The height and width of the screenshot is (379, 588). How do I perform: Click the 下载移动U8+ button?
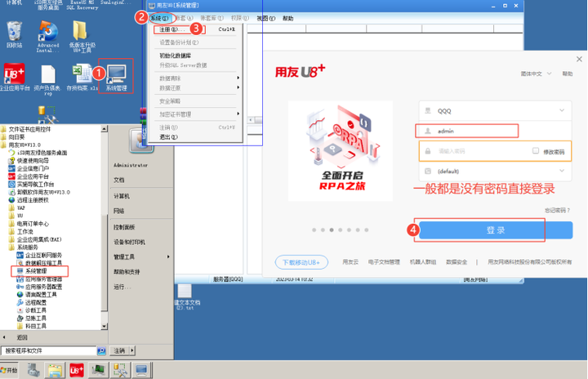click(x=301, y=262)
